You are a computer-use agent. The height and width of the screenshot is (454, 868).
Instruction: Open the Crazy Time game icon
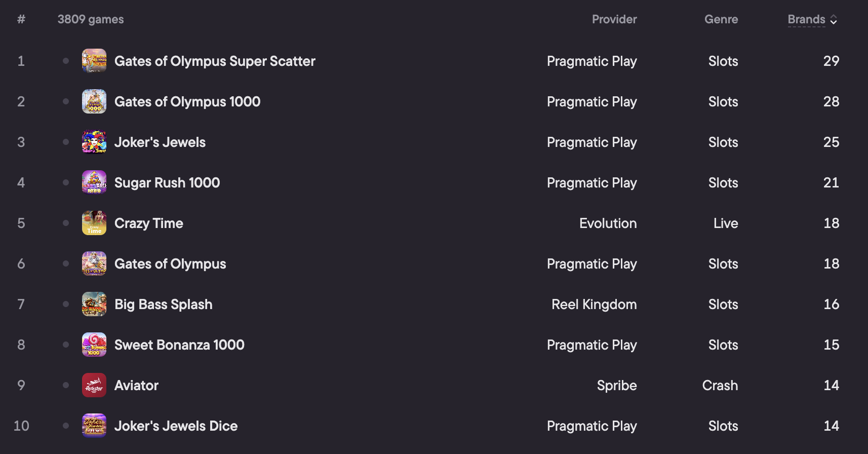(94, 223)
